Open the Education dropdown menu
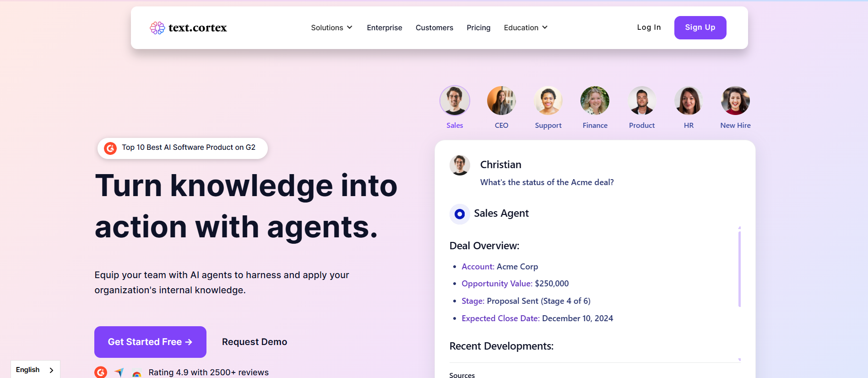This screenshot has width=868, height=378. (x=526, y=27)
